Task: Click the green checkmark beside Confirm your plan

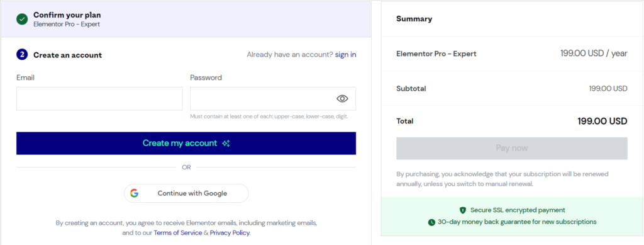Action: click(x=22, y=19)
